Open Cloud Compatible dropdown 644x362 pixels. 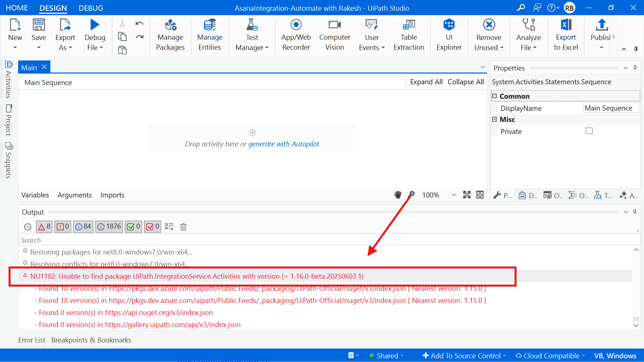(x=551, y=356)
